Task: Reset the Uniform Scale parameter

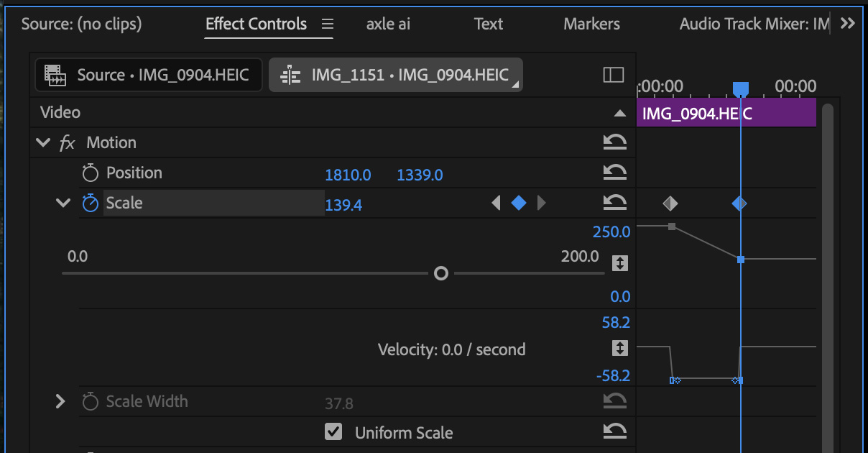Action: click(614, 431)
